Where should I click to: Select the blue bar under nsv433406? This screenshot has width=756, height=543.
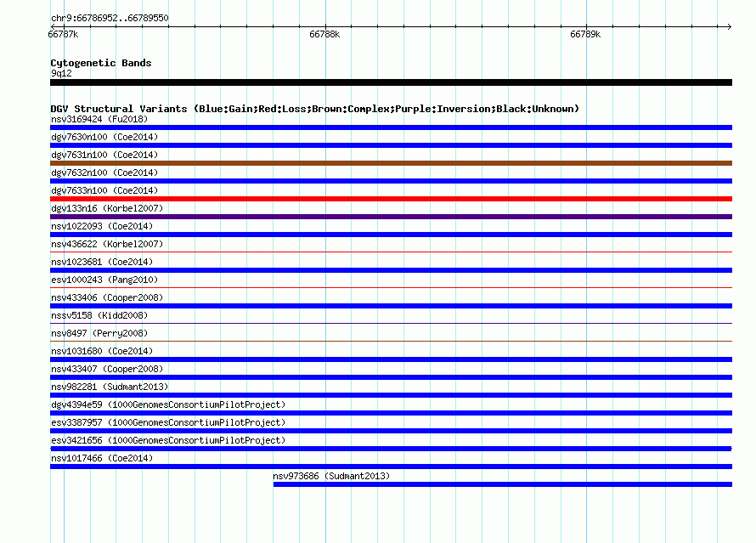(x=391, y=306)
